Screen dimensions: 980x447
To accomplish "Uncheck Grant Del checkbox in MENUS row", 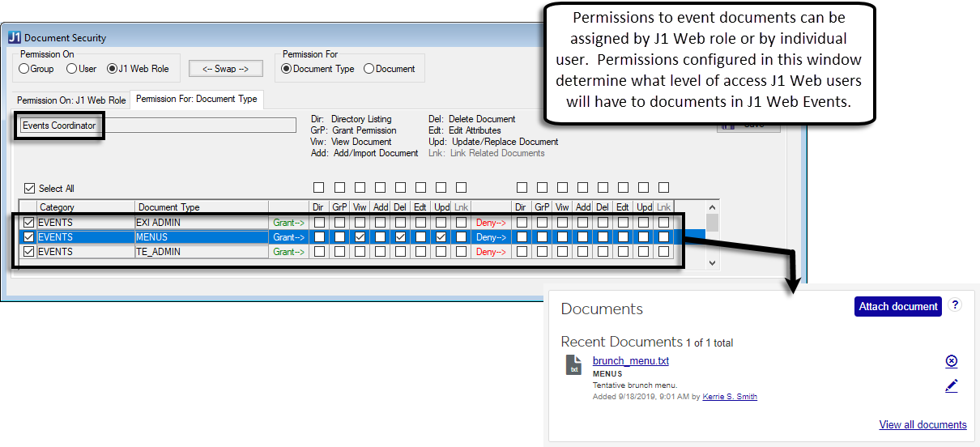I will coord(400,237).
